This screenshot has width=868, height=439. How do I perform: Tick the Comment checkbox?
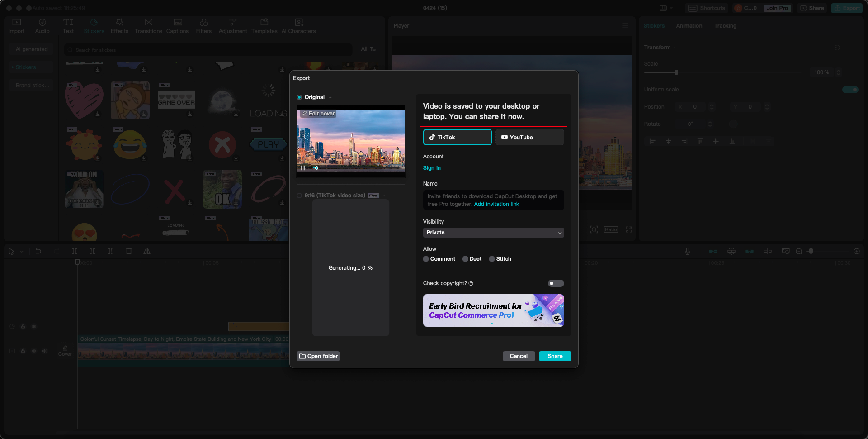pyautogui.click(x=426, y=259)
